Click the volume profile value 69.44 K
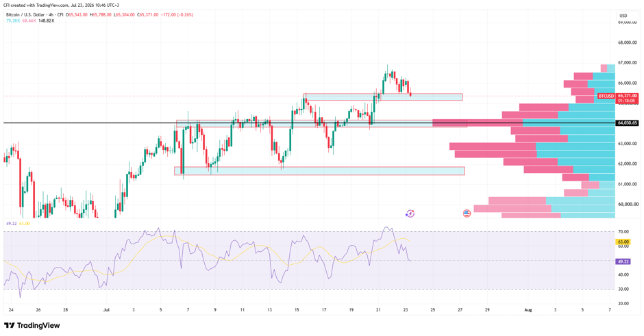The height and width of the screenshot is (336, 644). [x=29, y=21]
